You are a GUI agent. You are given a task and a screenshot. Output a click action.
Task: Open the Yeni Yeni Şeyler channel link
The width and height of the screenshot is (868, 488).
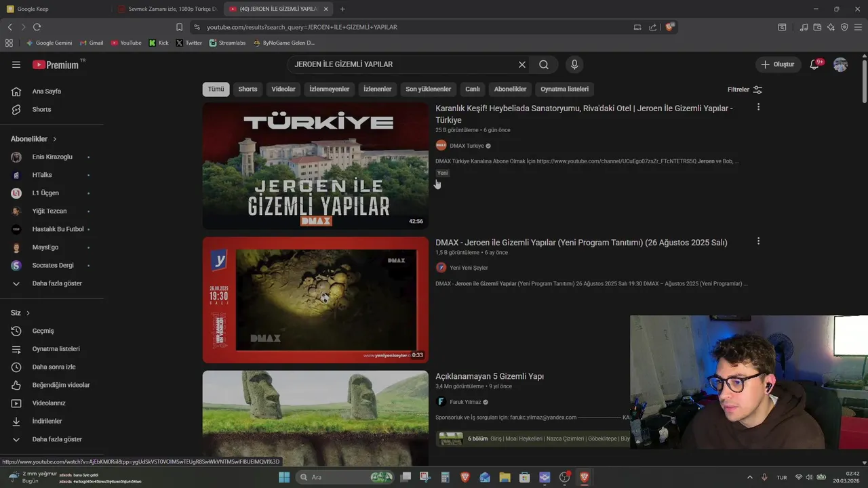[469, 268]
